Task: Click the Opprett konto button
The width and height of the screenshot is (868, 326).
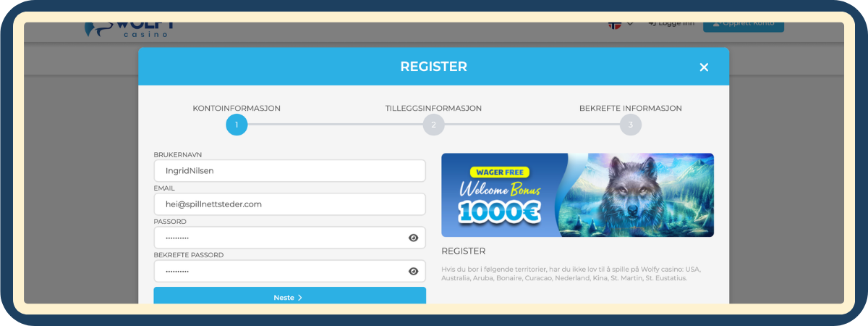Action: tap(744, 26)
